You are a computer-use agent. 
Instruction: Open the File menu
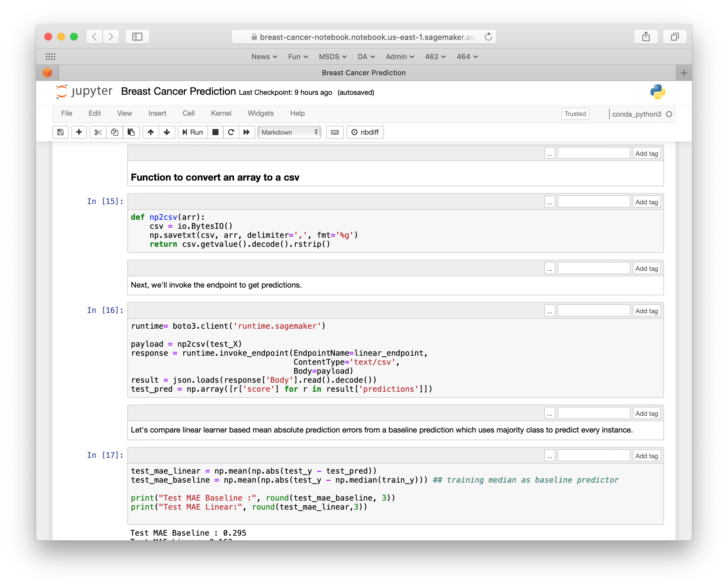pos(67,113)
